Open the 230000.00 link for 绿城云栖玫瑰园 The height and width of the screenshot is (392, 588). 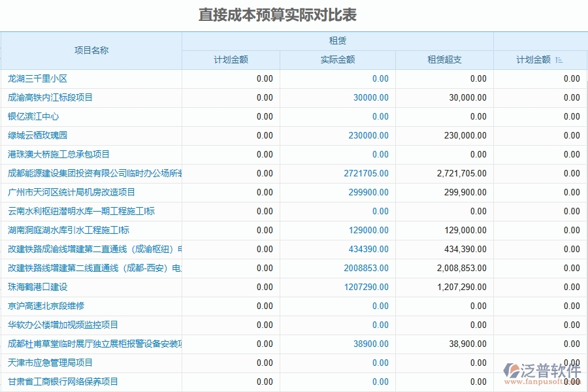click(365, 135)
